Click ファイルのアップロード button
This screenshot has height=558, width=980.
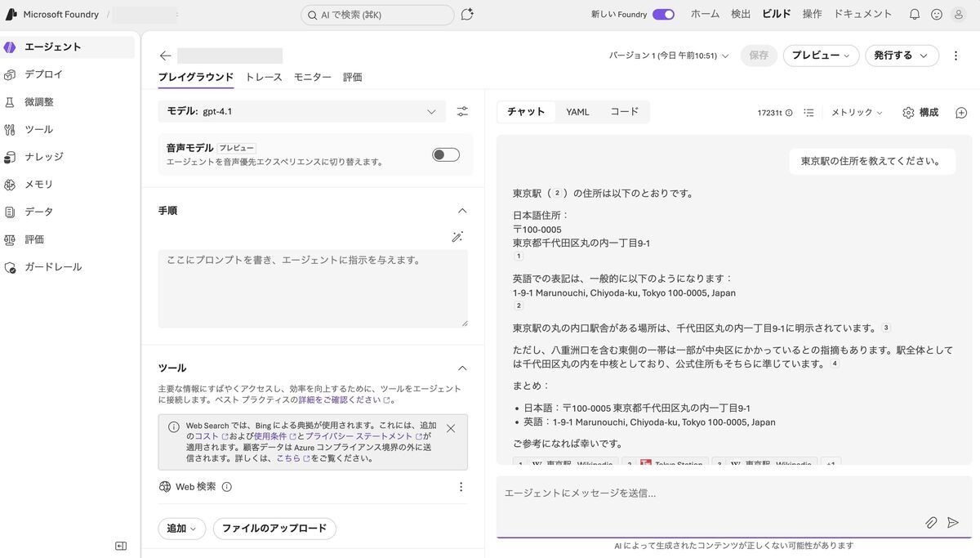(274, 529)
